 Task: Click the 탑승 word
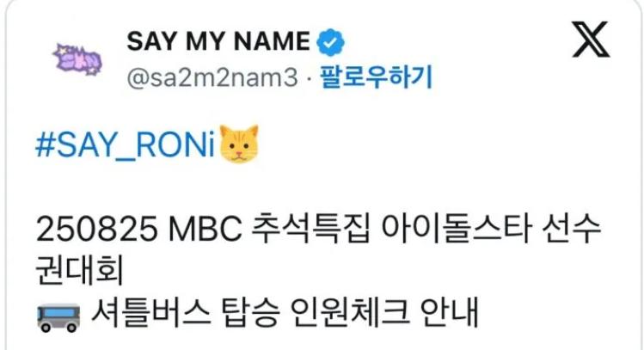(x=250, y=313)
